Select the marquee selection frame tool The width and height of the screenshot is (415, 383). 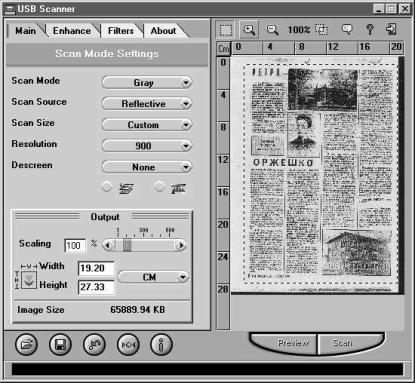226,30
